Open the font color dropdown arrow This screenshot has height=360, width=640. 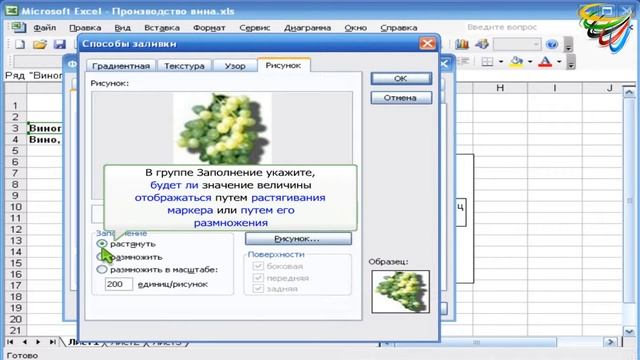click(x=559, y=62)
